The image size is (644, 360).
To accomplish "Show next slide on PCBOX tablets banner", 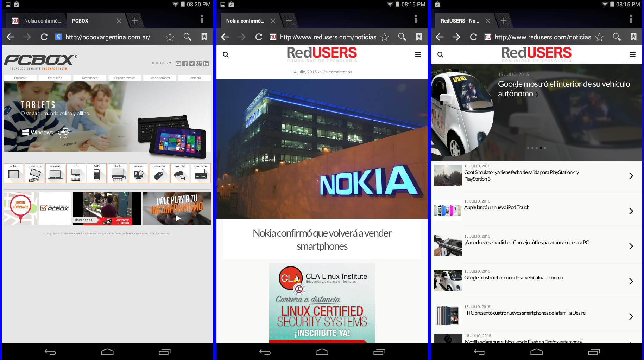I will tap(206, 113).
